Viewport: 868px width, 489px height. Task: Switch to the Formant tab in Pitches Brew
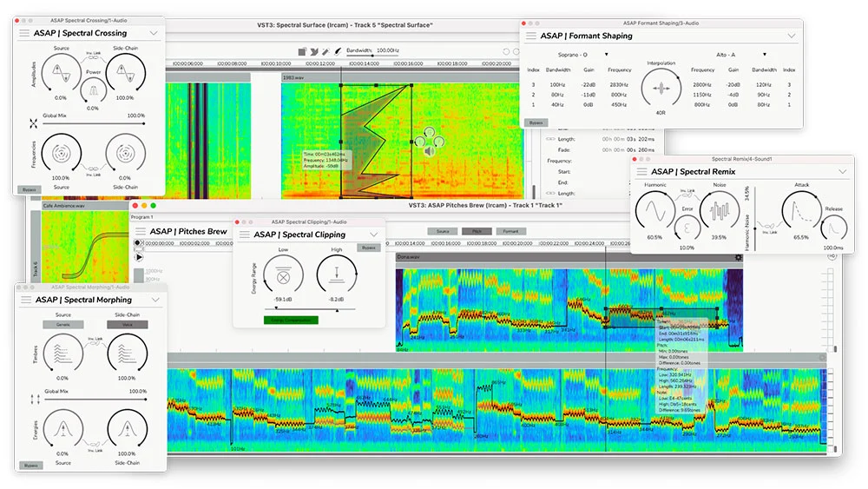(x=511, y=232)
